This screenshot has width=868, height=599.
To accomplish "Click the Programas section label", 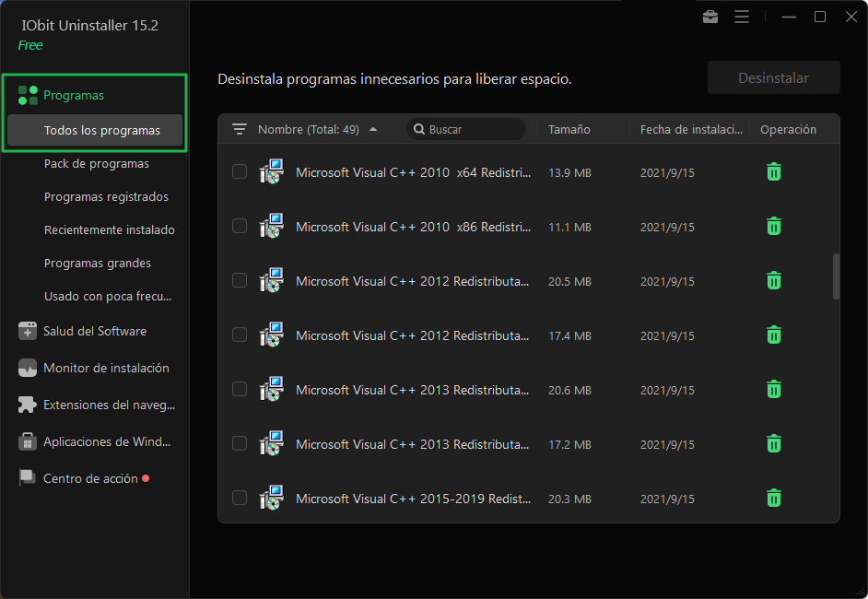I will tap(74, 95).
